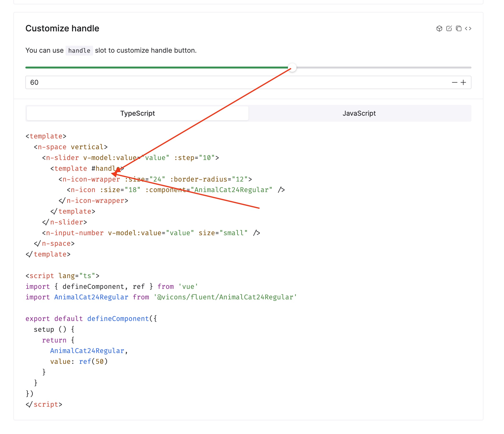Toggle code visibility with the angle-brackets icon
This screenshot has width=504, height=434.
(x=468, y=29)
